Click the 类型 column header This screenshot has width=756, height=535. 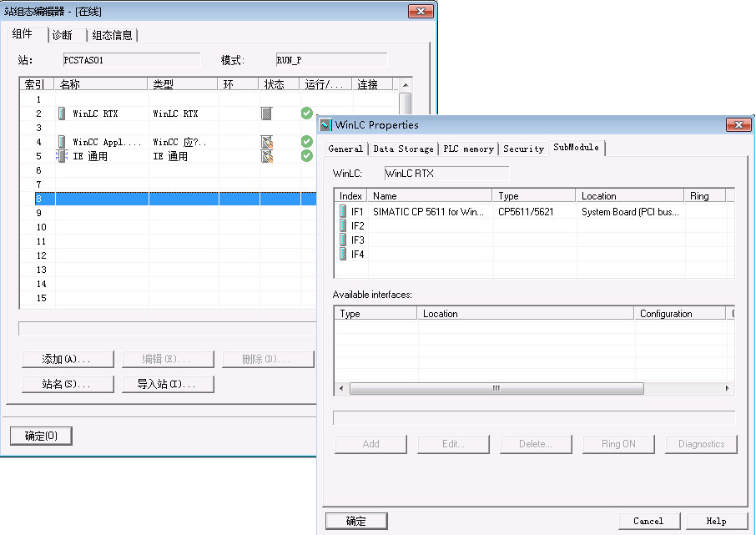pyautogui.click(x=183, y=84)
